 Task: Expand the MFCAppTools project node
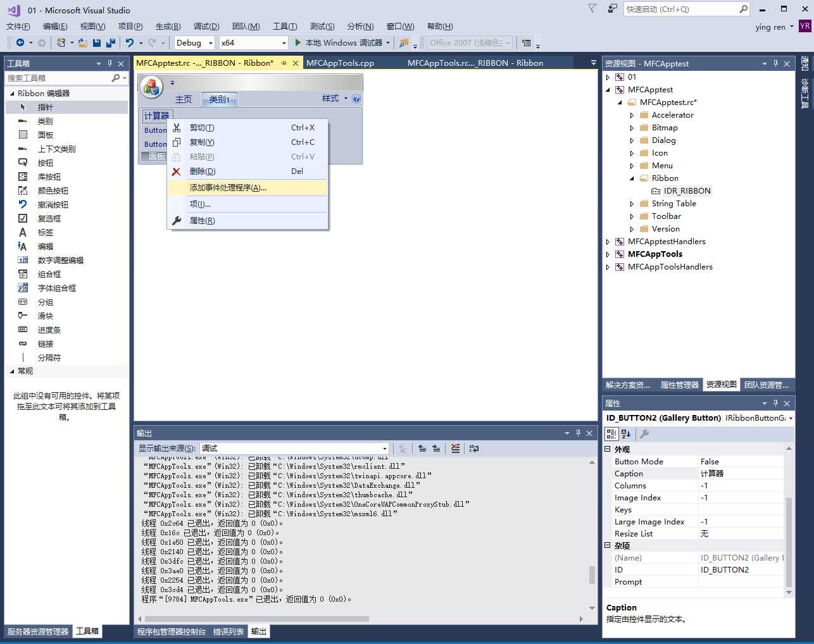[x=608, y=254]
